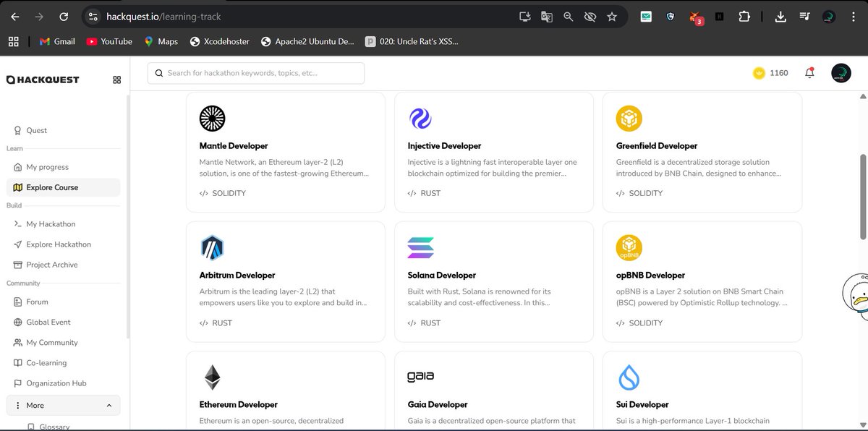Go to My Community
868x431 pixels.
[52, 342]
